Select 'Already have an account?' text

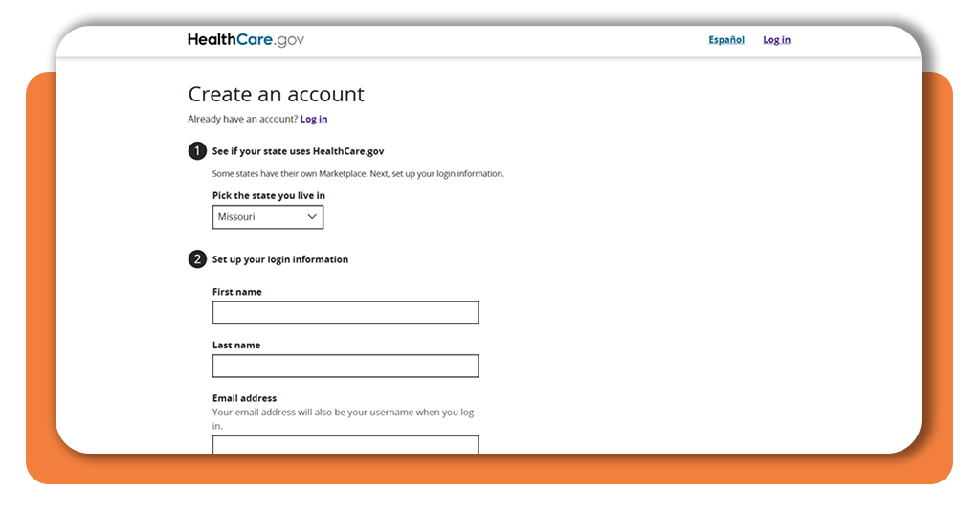tap(243, 119)
